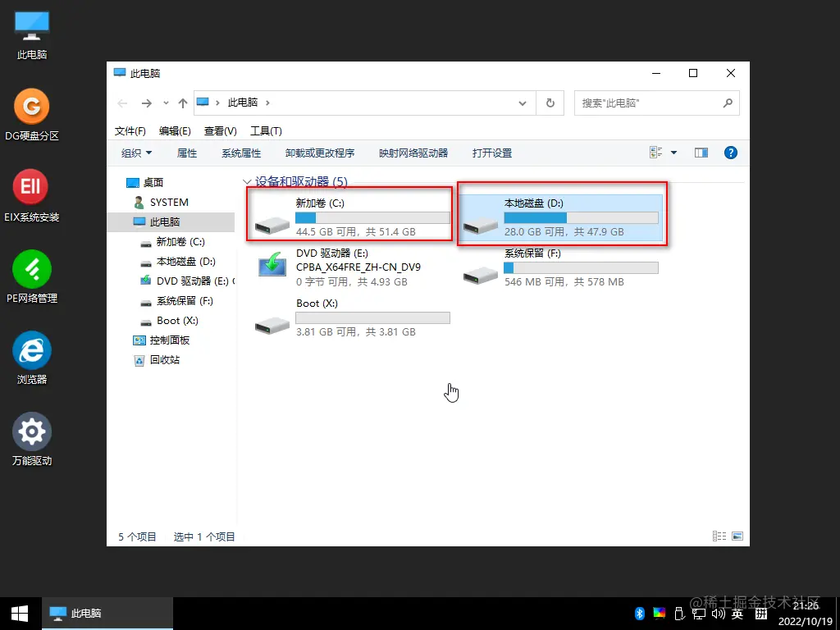
Task: Select 本地磁盘 (D:) drive in main pane
Action: pos(561,217)
